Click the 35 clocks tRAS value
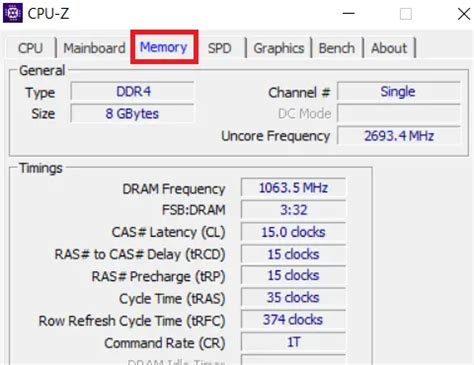 [293, 297]
